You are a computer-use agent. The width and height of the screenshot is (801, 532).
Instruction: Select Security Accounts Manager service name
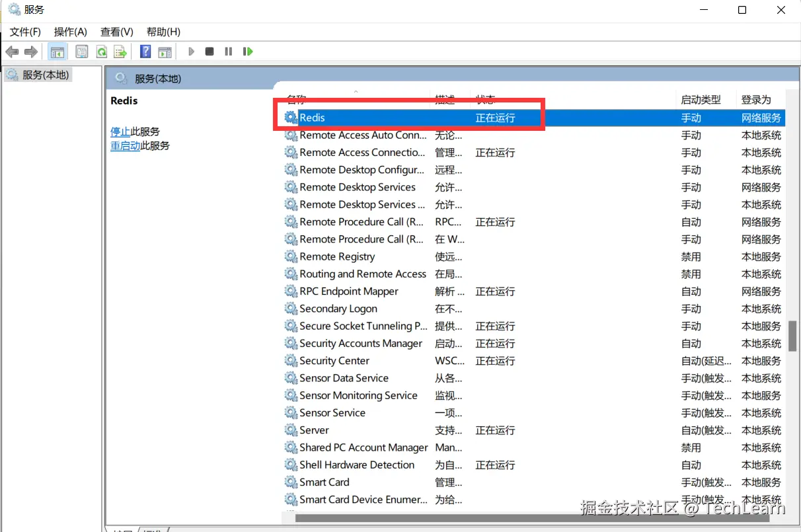(x=361, y=344)
